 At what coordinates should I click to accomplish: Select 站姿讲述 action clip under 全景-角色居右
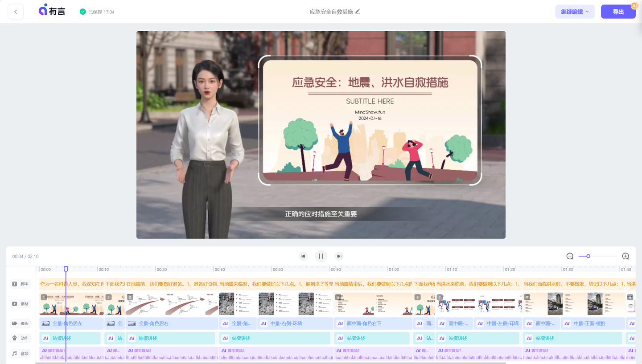[x=171, y=338]
